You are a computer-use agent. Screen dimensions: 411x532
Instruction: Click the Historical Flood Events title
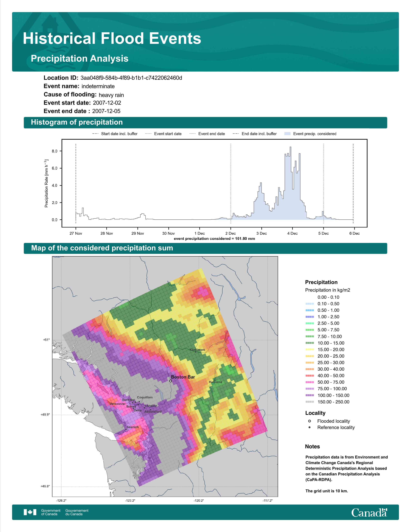click(112, 39)
